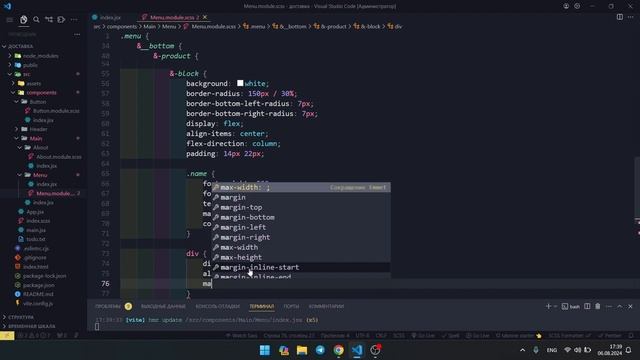Screen dimensions: 640x360
Task: Choose margin-bottom from autocomplete list
Action: [301, 217]
